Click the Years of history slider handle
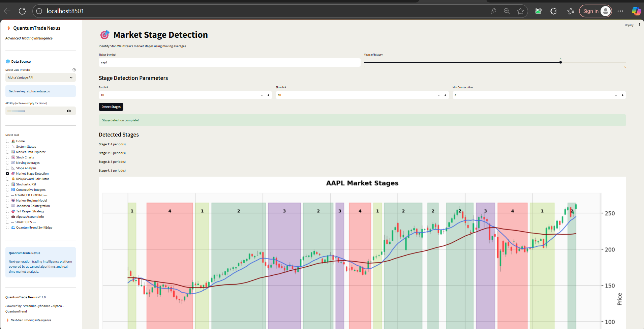Viewport: 644px width, 329px height. coord(560,62)
